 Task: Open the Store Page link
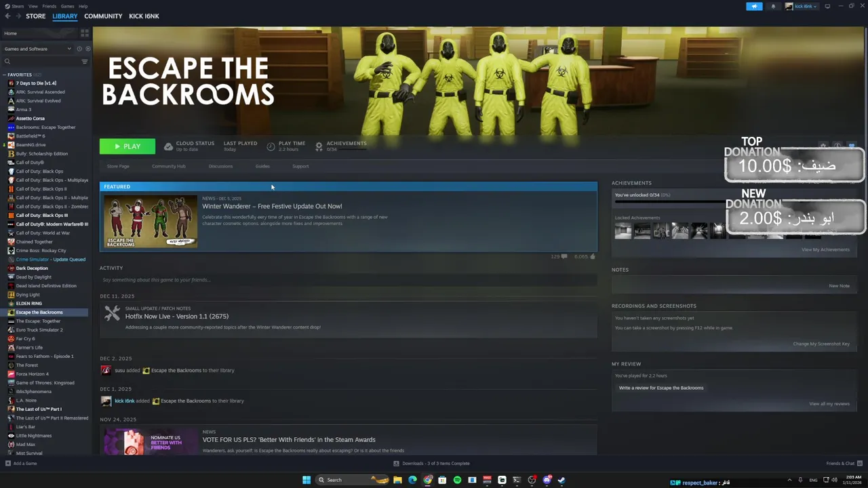(118, 166)
